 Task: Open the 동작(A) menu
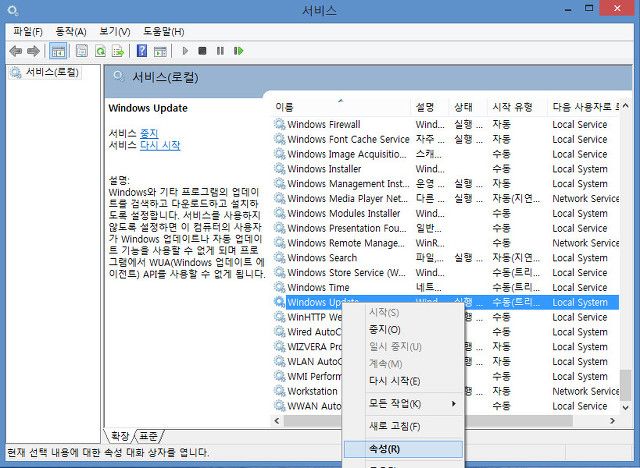tap(71, 31)
